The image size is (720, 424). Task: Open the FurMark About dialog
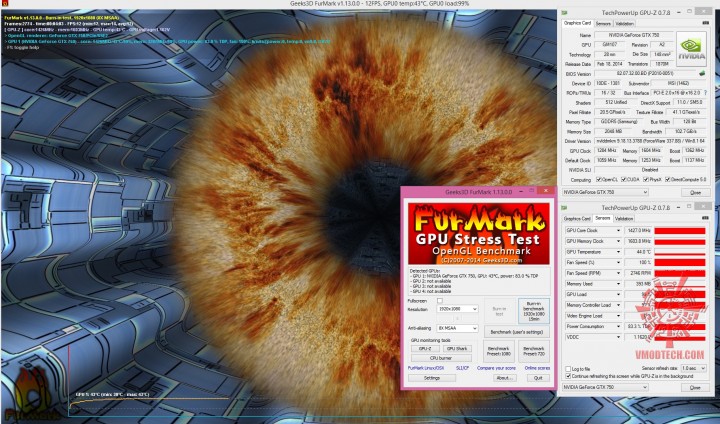click(504, 378)
